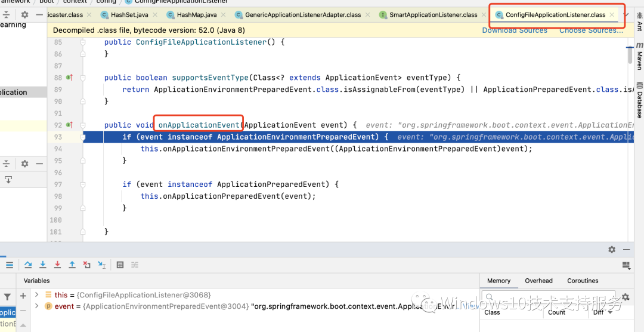Screen dimensions: 644x332
Task: Click the Choose Sources link
Action: click(x=591, y=30)
